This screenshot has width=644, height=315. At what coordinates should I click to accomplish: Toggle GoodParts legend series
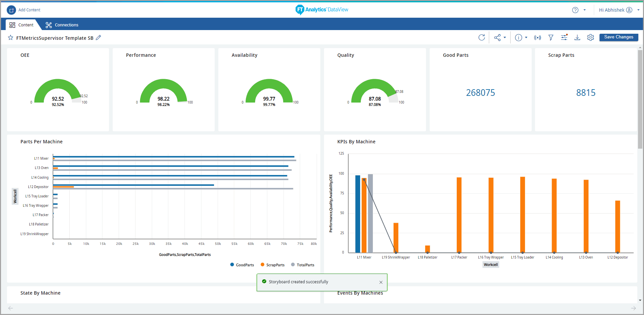point(242,265)
